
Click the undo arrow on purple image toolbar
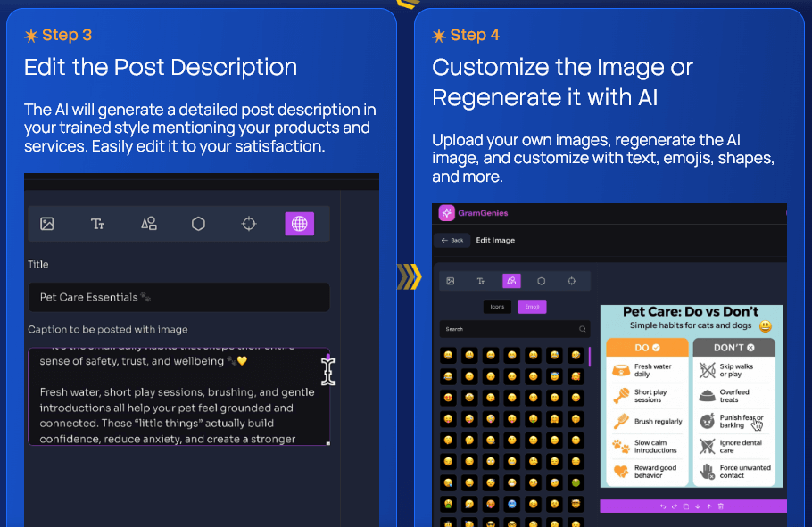pos(662,506)
